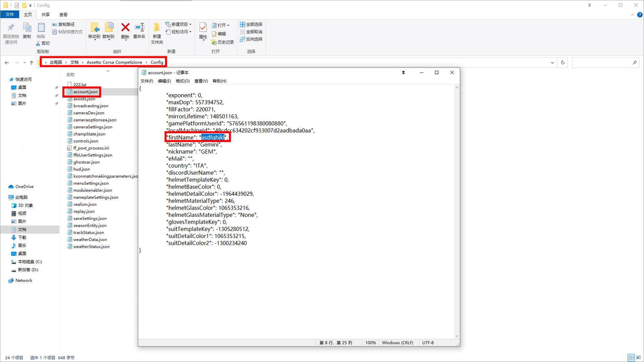Click 文档 breadcrumb segment

(74, 62)
